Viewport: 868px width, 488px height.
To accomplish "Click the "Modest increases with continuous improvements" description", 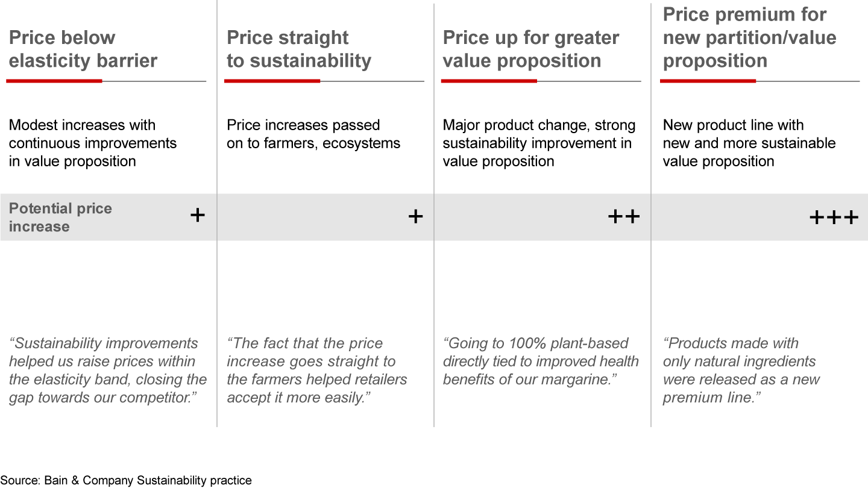I will [x=93, y=143].
